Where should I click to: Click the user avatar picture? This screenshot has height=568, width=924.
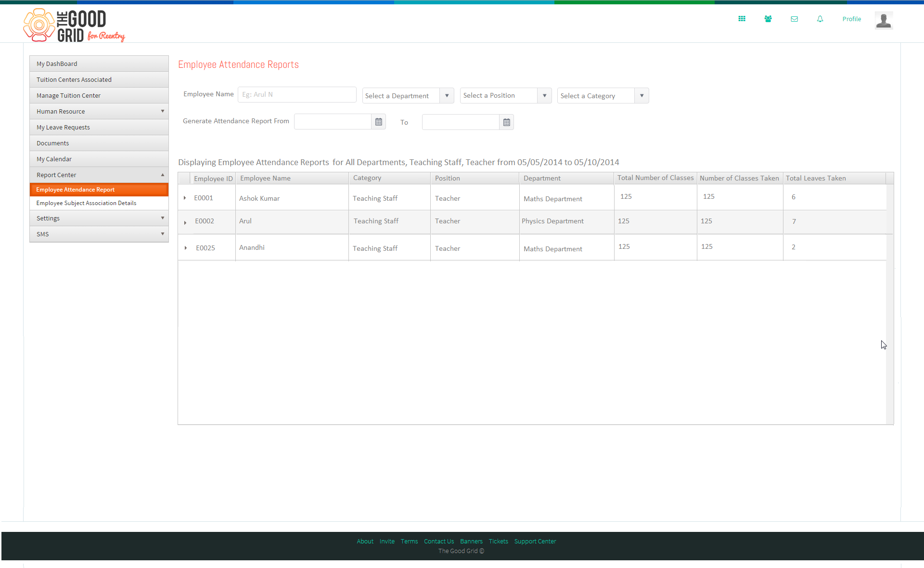tap(884, 20)
